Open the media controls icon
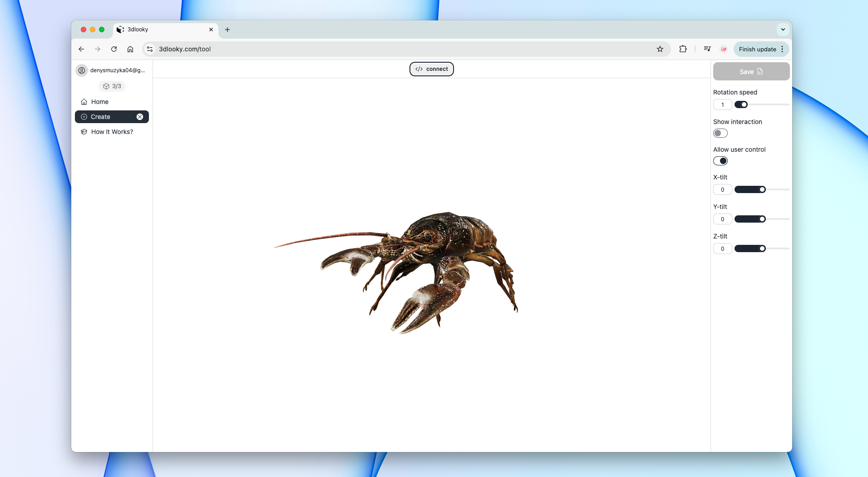868x477 pixels. point(707,49)
